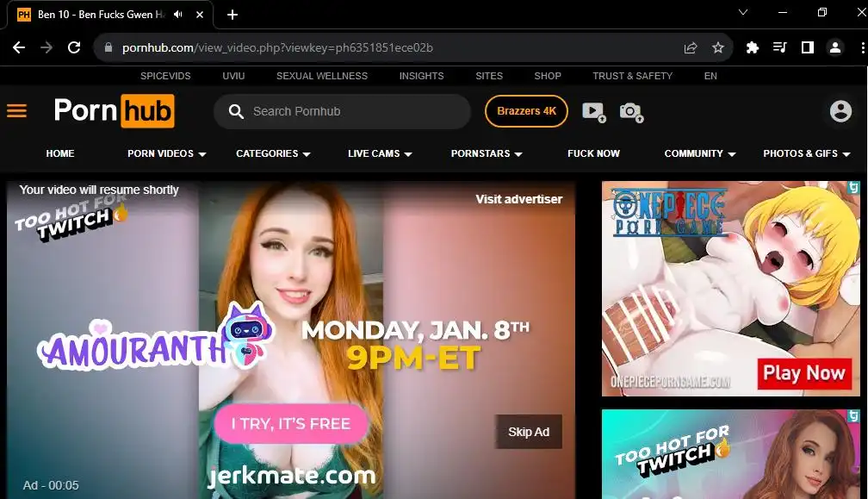Image resolution: width=868 pixels, height=499 pixels.
Task: Mute the tab using the speaker icon
Action: (x=177, y=15)
